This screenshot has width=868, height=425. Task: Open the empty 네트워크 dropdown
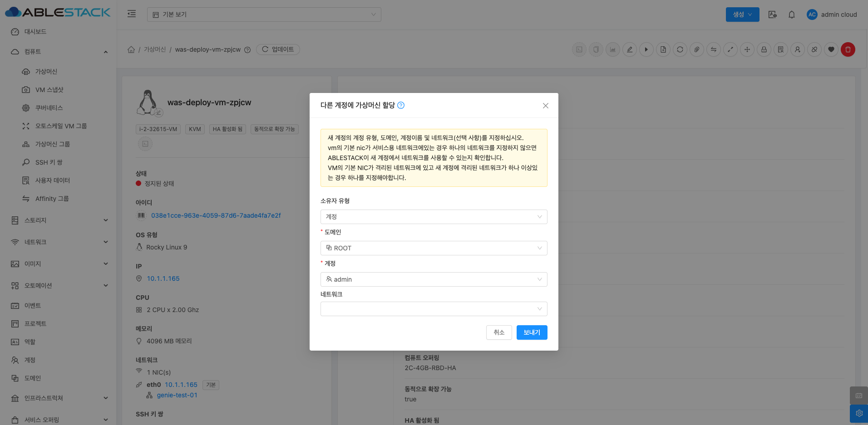click(433, 309)
